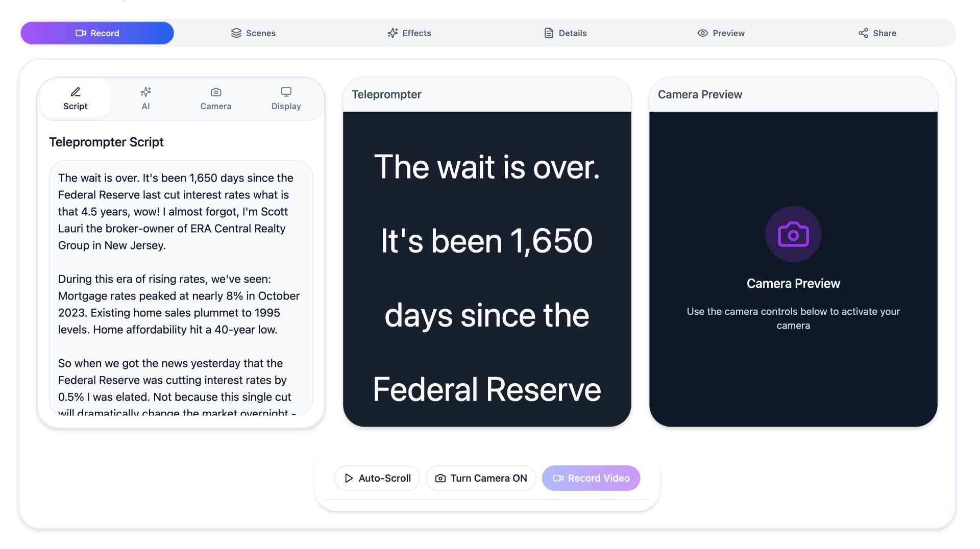Click the Details document icon

click(x=549, y=33)
